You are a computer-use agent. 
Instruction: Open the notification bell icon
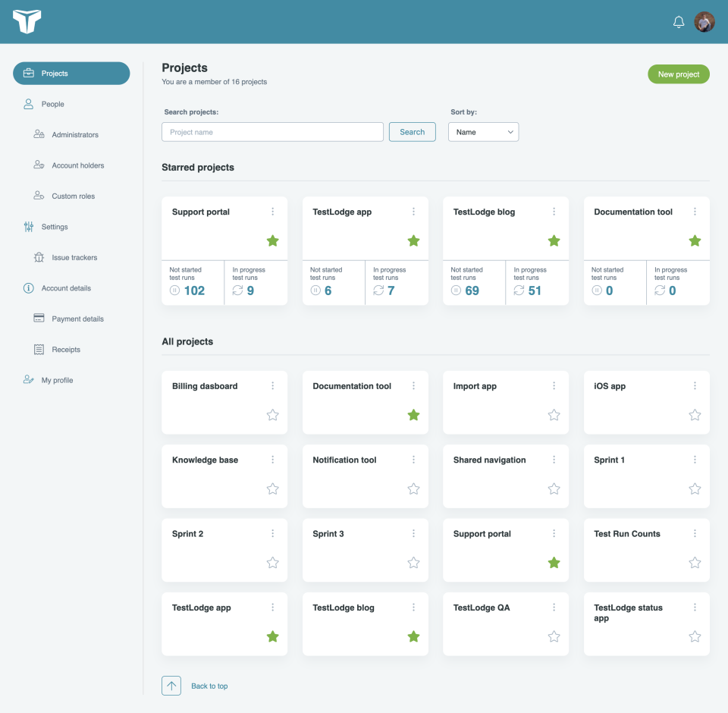679,22
